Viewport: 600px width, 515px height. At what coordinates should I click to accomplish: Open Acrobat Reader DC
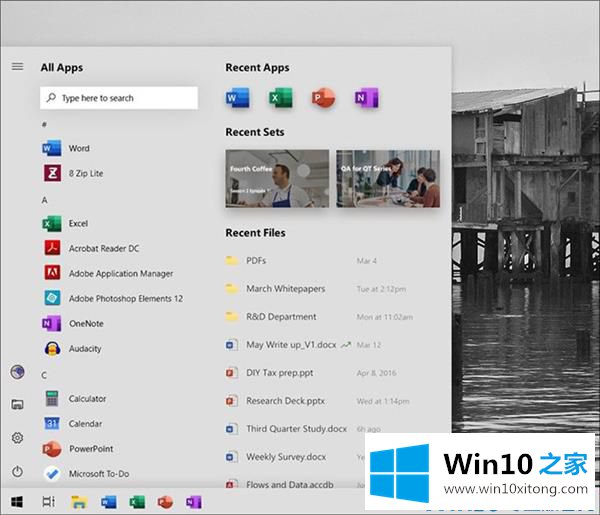click(x=91, y=248)
